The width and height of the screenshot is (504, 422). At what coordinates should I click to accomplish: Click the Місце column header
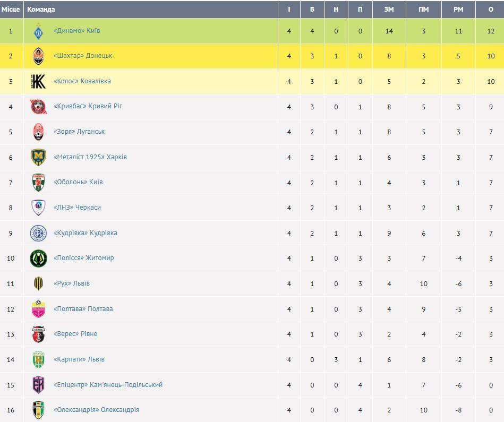click(x=11, y=10)
